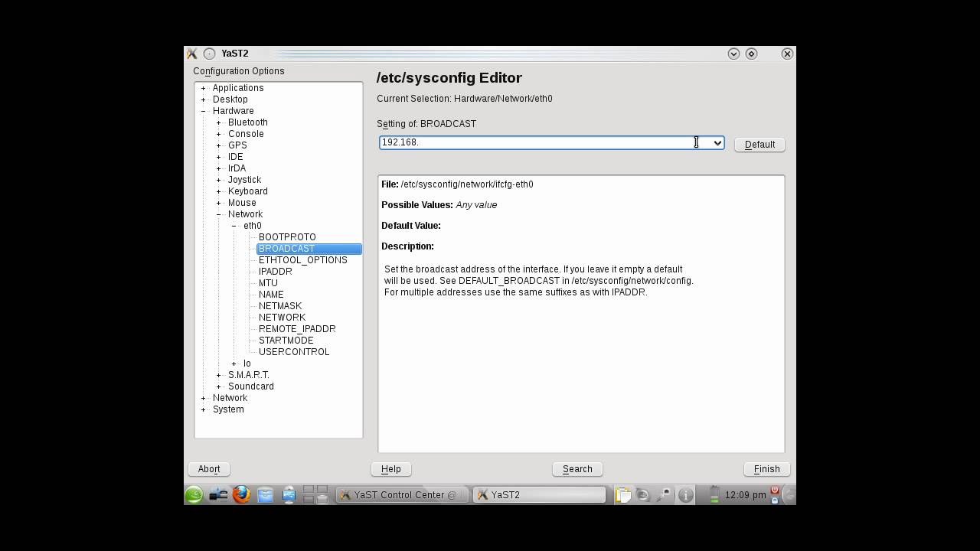Screen dimensions: 980x551
Task: Open the YaST2 window menu icon
Action: tap(192, 54)
